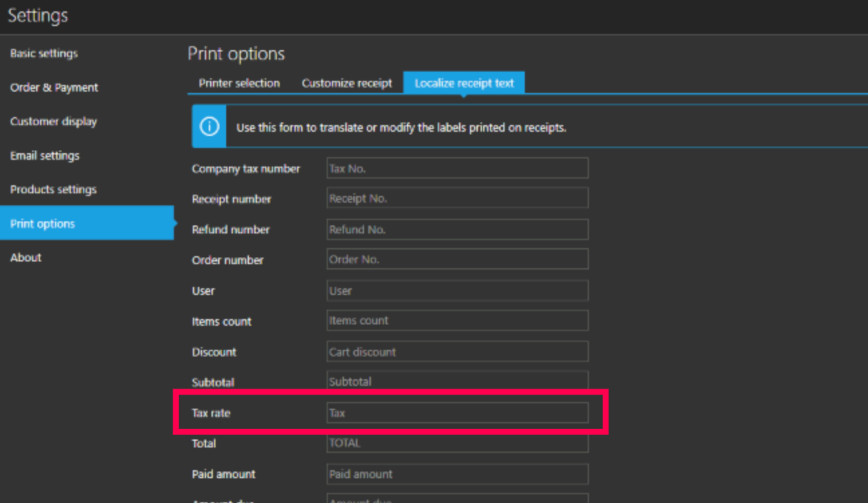This screenshot has height=503, width=868.
Task: Switch to the Customize receipt tab
Action: 347,84
